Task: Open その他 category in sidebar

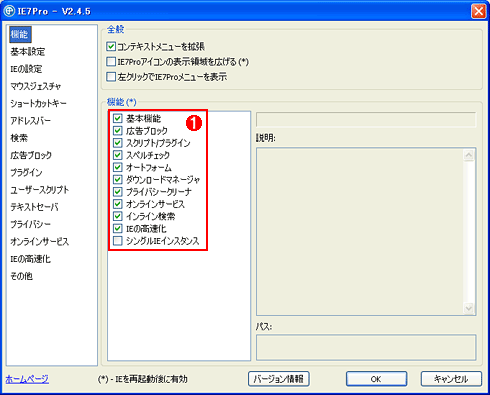Action: coord(21,276)
